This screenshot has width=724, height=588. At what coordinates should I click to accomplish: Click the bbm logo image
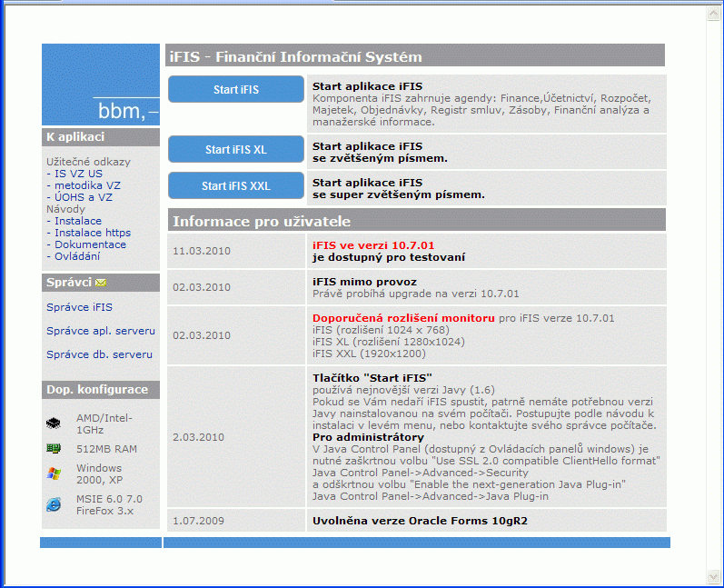coord(101,85)
